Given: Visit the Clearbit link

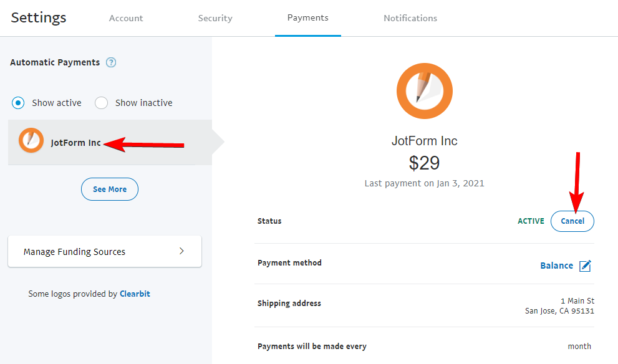Looking at the screenshot, I should click(135, 293).
